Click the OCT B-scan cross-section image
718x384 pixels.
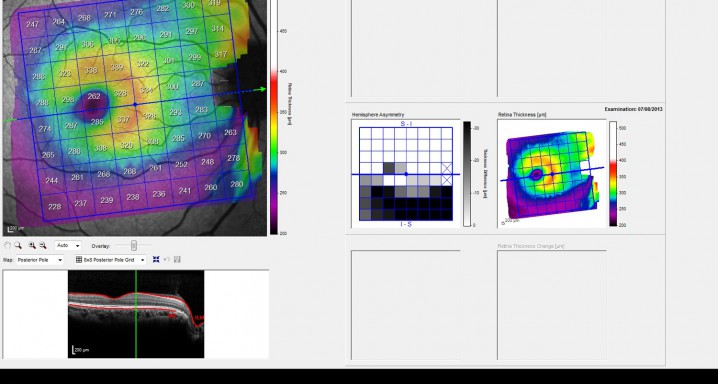136,314
